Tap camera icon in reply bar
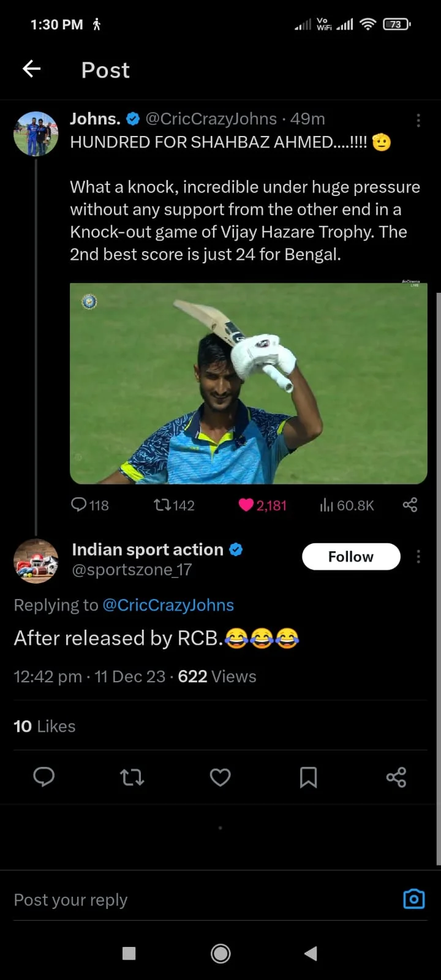Viewport: 441px width, 980px height. 414,899
